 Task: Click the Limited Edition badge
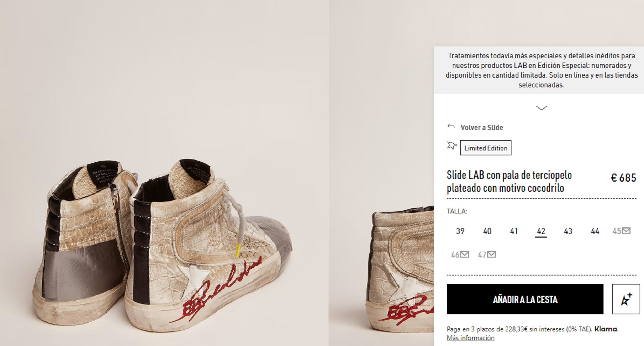[486, 148]
